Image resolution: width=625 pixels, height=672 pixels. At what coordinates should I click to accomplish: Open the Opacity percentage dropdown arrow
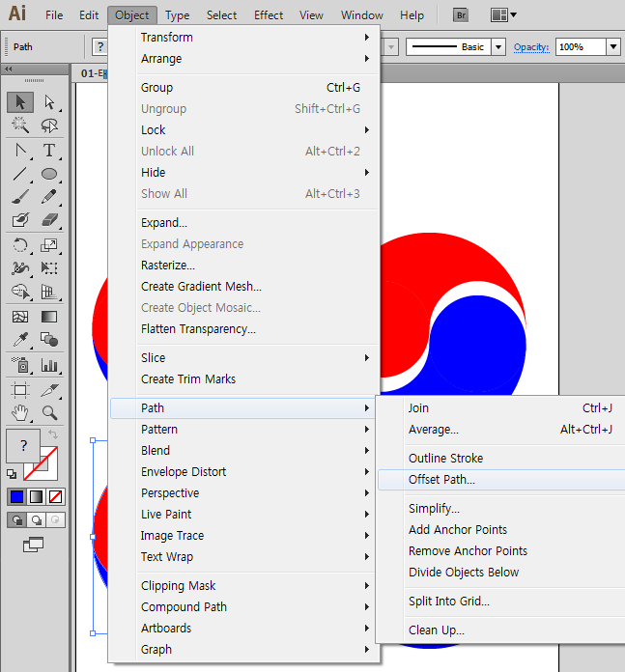click(x=613, y=46)
